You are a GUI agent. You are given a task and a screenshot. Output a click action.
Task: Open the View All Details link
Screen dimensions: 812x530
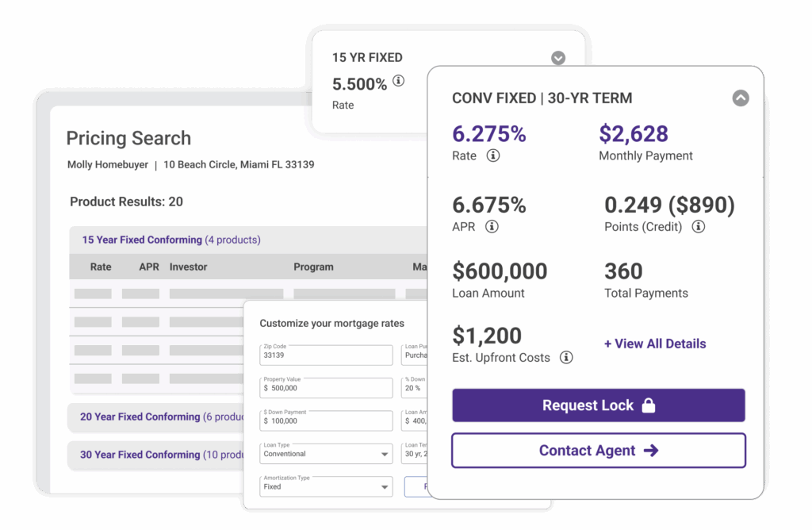tap(655, 344)
